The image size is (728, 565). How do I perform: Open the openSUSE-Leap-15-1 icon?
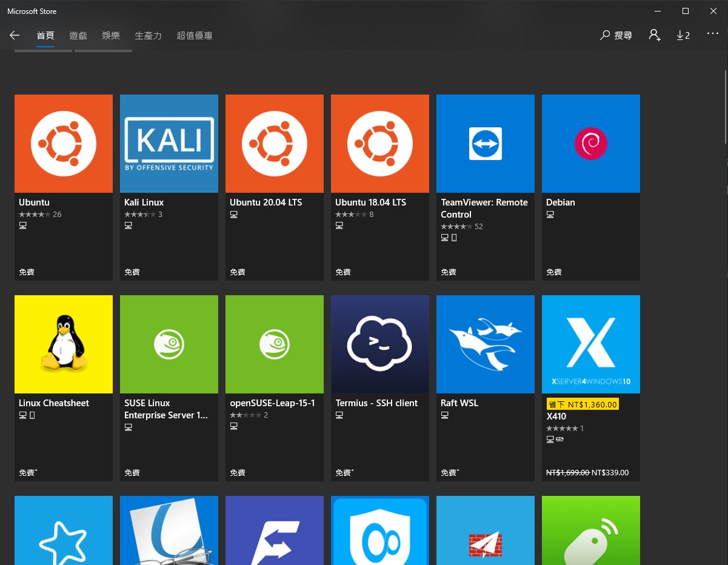(275, 344)
